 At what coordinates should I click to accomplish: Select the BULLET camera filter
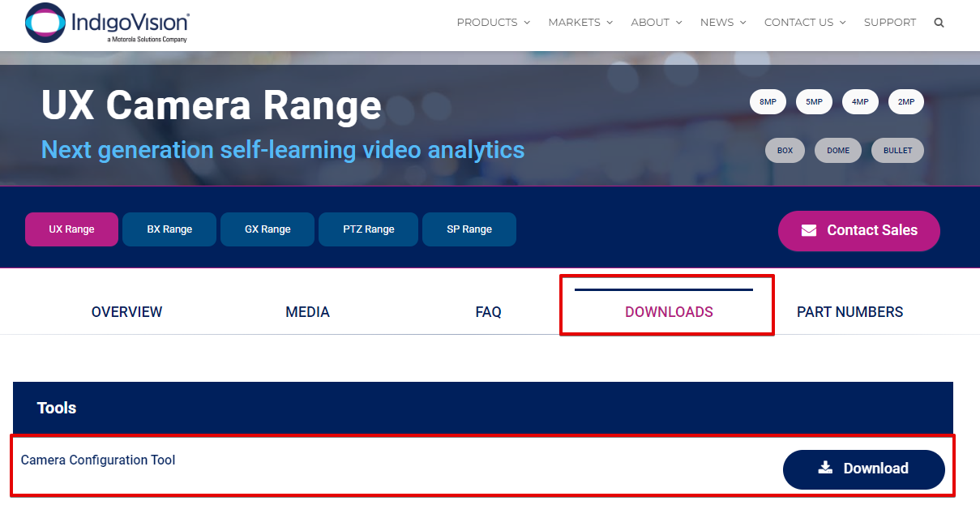[x=897, y=150]
